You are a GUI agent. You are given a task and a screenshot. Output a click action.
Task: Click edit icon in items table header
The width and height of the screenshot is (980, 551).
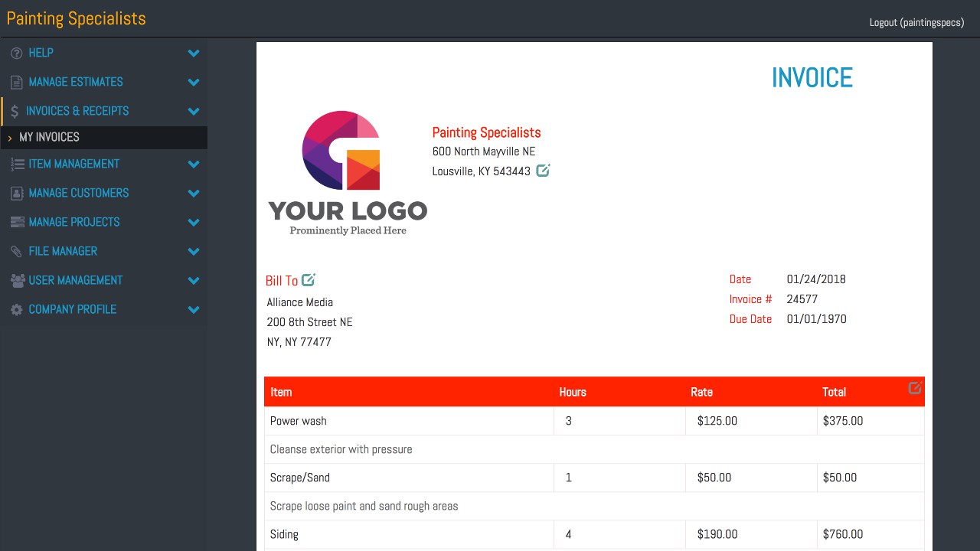point(915,388)
